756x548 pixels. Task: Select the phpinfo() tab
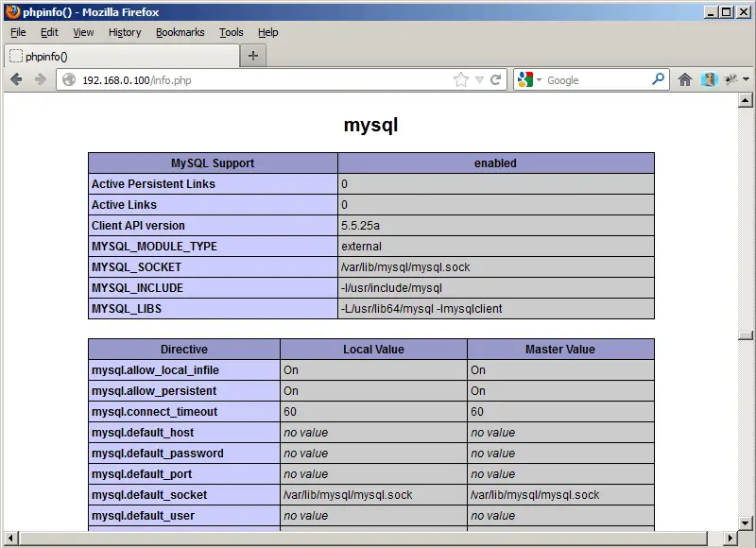122,57
